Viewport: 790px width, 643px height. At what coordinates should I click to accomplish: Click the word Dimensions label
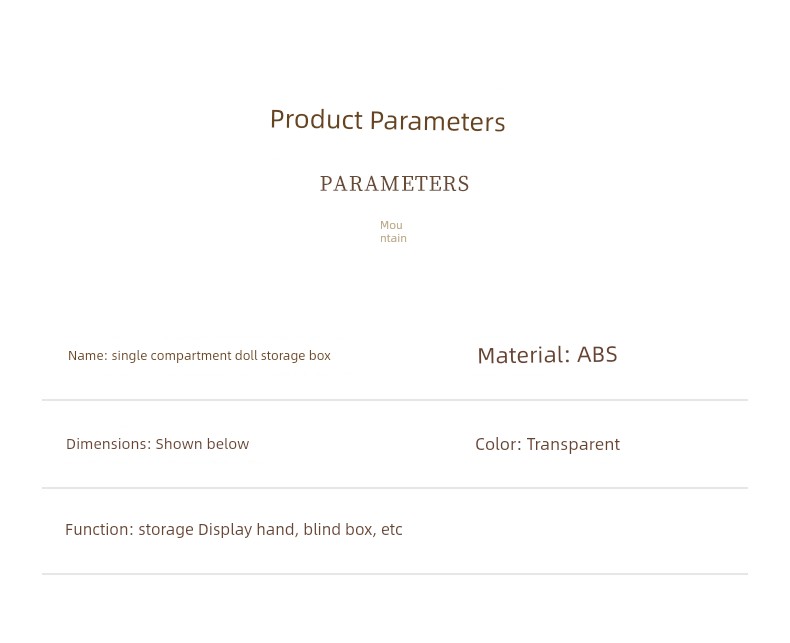tap(108, 444)
